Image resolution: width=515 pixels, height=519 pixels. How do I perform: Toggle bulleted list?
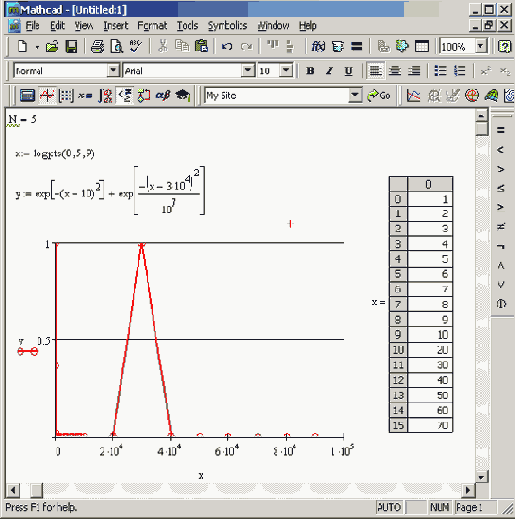pos(440,71)
